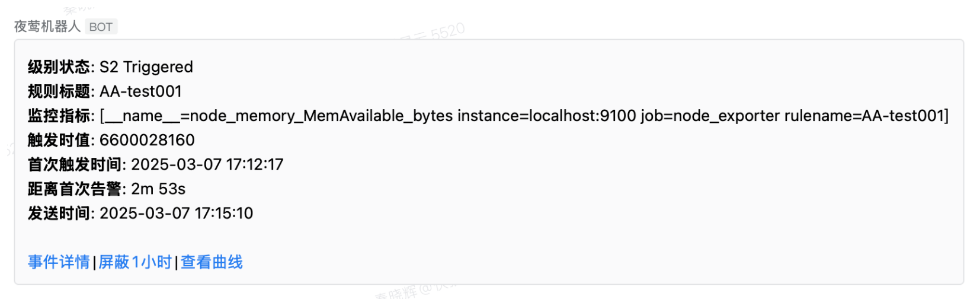
Task: Click the 规则标题 label
Action: (x=59, y=91)
